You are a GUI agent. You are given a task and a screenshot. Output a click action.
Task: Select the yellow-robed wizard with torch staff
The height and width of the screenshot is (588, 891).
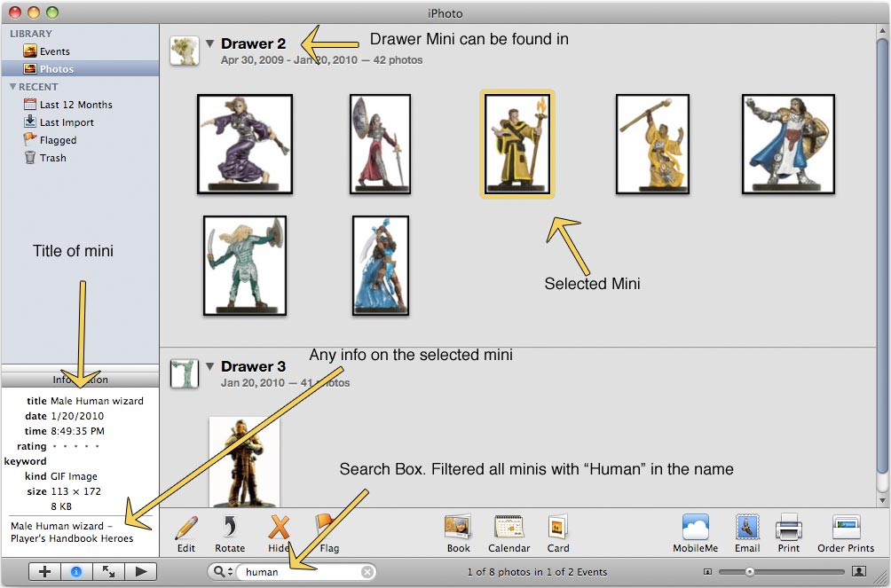coord(517,145)
